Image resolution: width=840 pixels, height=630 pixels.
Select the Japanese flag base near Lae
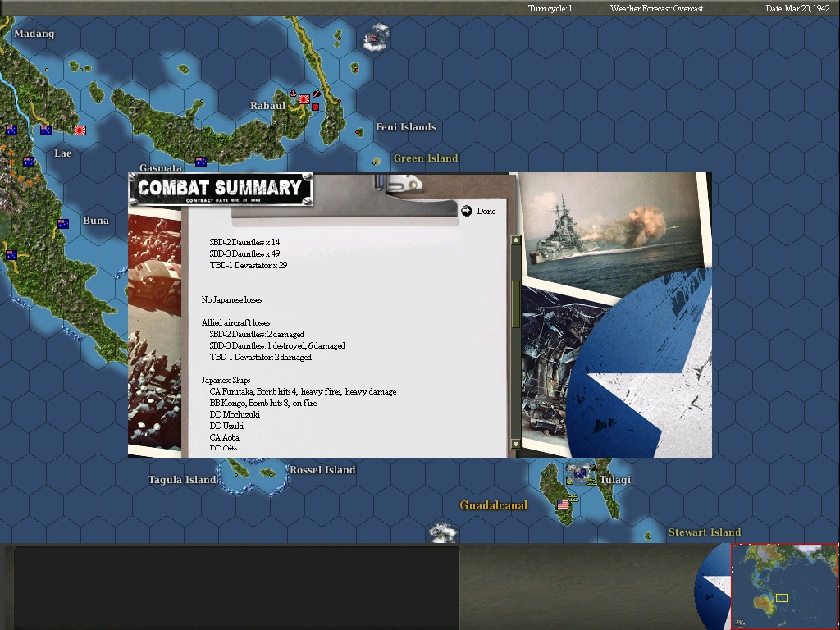pos(80,130)
